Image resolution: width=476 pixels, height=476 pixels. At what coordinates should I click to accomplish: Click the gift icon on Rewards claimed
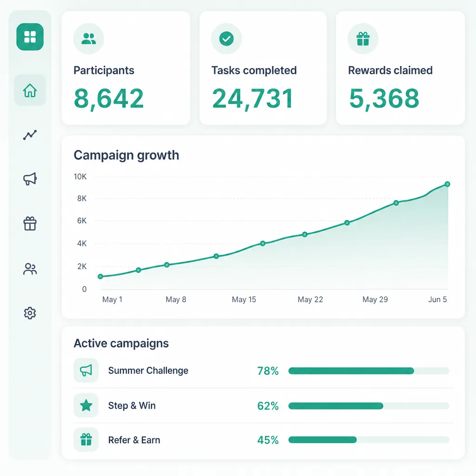click(363, 39)
